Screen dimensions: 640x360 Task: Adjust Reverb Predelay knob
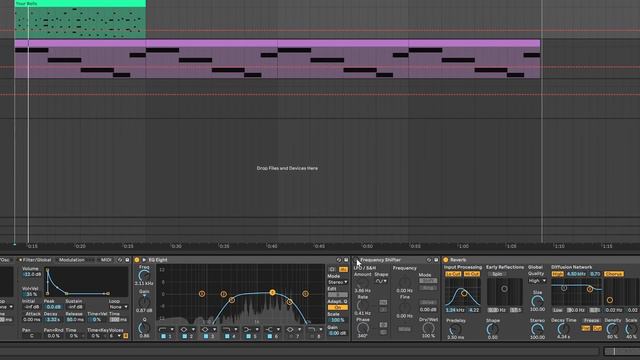point(455,329)
